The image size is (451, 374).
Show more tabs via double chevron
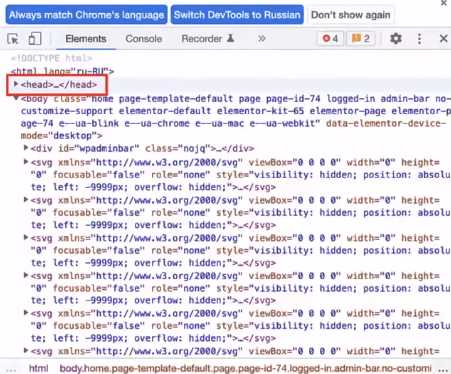262,39
